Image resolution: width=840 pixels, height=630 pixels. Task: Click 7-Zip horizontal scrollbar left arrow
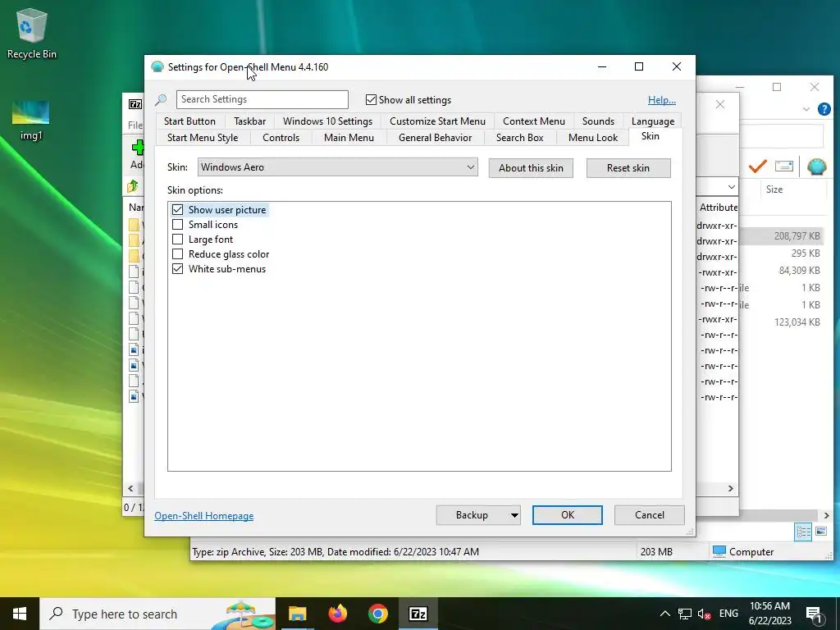(130, 489)
